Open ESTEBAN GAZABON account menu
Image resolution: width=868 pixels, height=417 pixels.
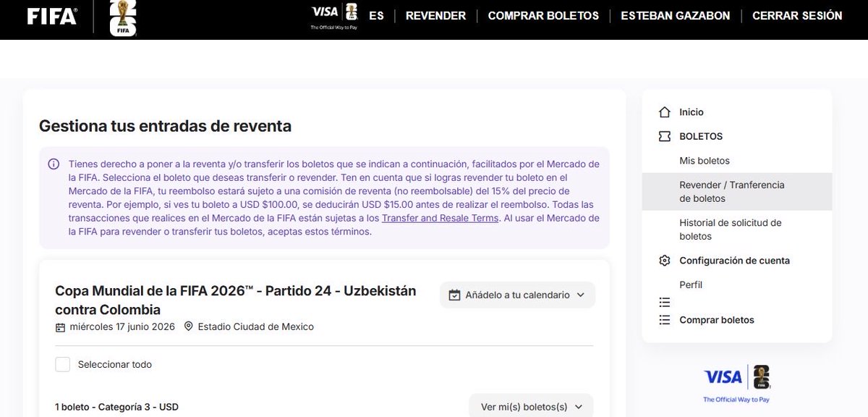coord(676,15)
